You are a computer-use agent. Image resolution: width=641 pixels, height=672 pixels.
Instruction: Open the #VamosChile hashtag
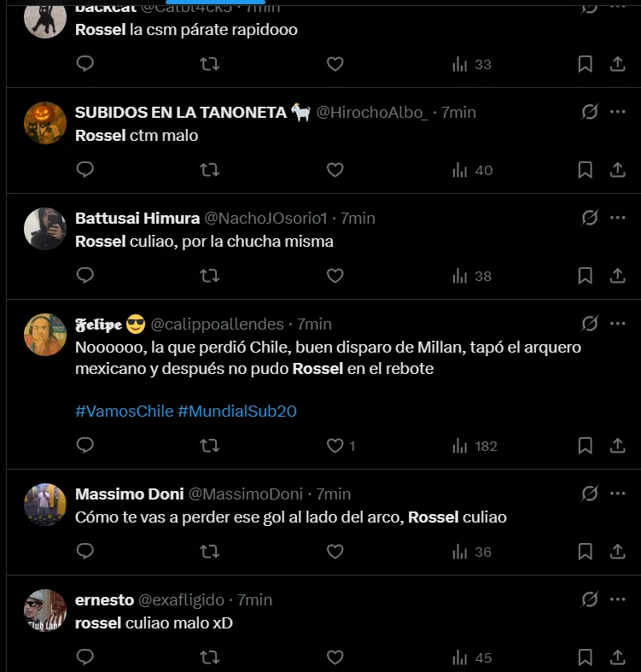[123, 411]
